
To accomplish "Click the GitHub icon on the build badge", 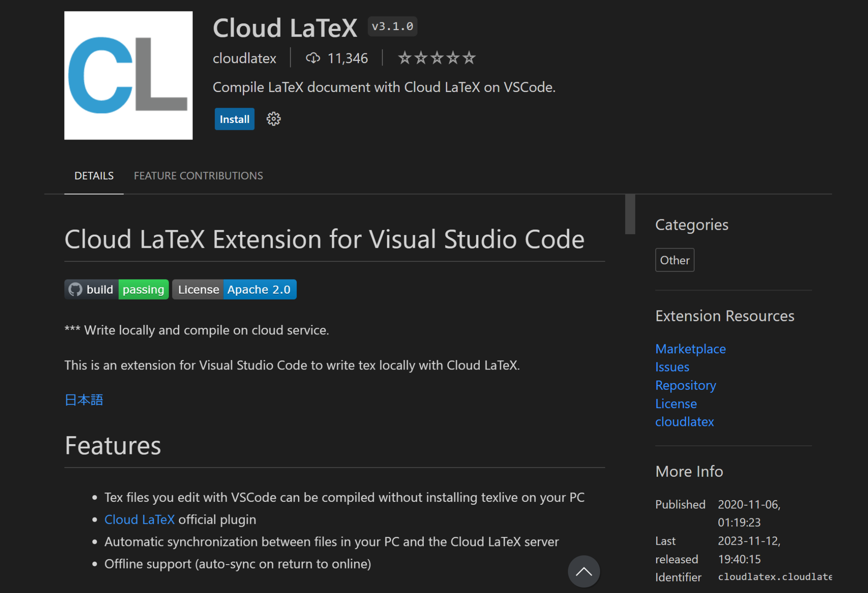I will click(75, 289).
